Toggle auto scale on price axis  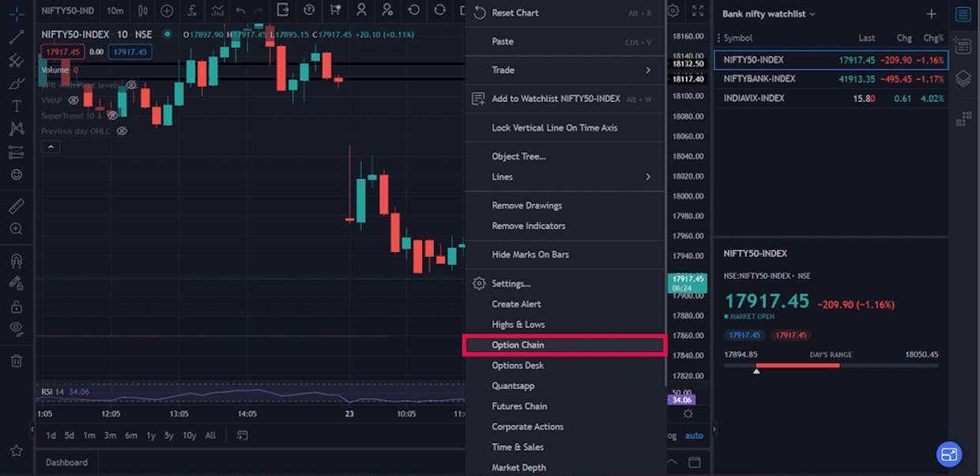coord(694,436)
